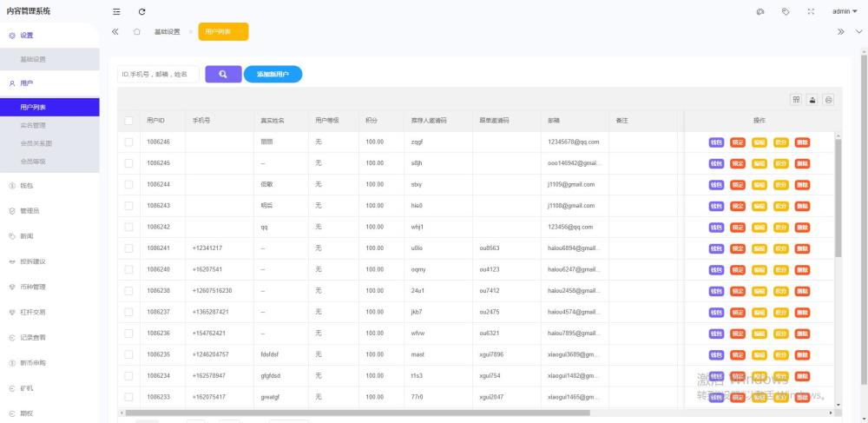Tick the checkbox for user 1086246

(x=128, y=142)
